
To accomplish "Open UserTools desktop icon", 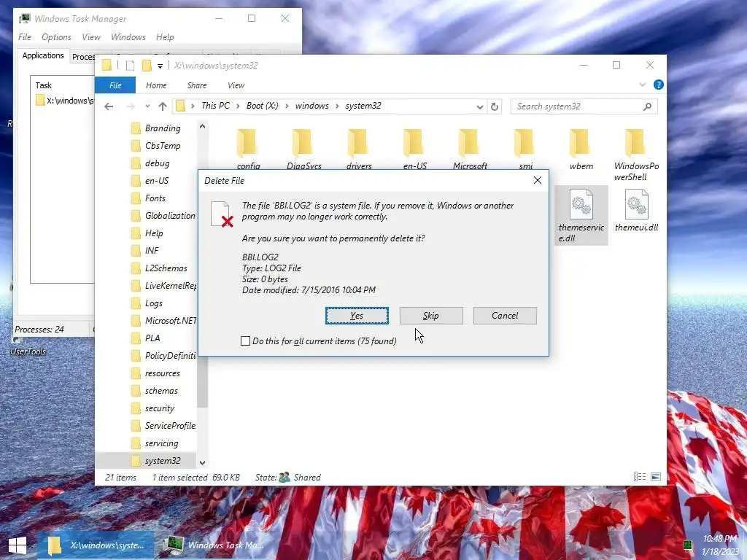I will coord(28,346).
